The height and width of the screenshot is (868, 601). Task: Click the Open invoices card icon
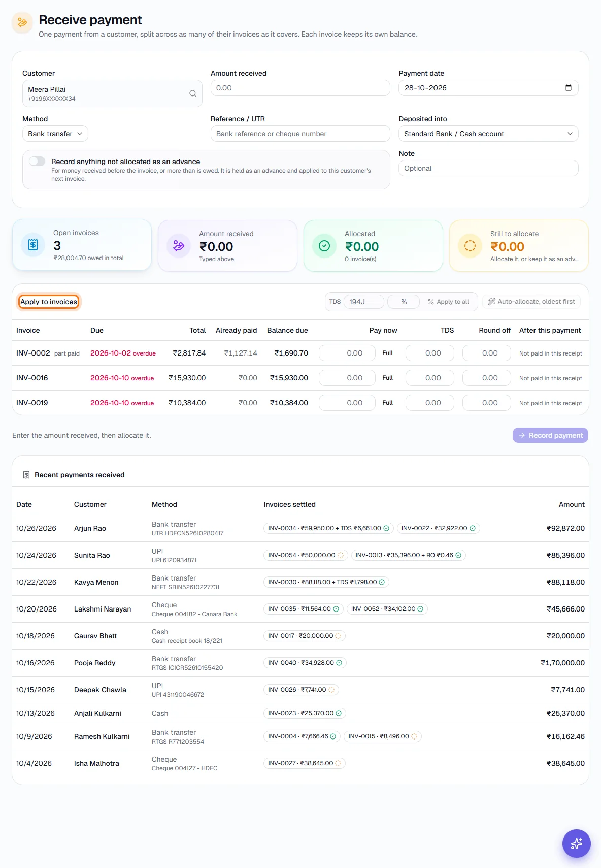tap(33, 245)
